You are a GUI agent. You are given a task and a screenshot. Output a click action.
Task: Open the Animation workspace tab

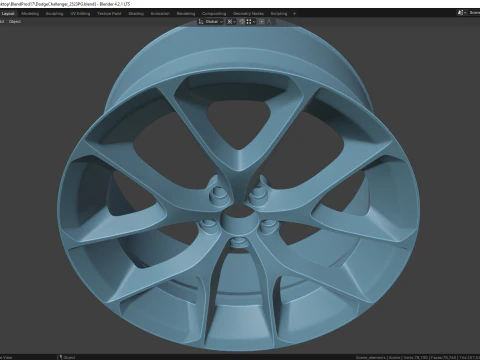[160, 14]
